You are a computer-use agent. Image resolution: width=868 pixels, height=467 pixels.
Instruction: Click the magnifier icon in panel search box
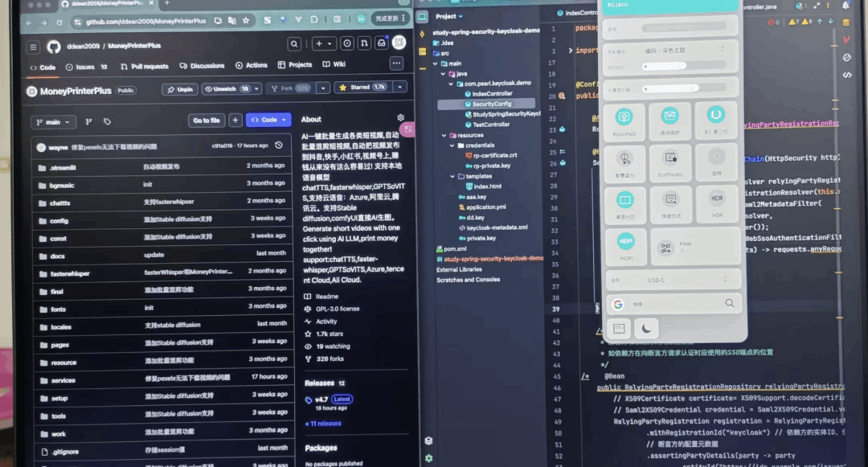[x=730, y=303]
